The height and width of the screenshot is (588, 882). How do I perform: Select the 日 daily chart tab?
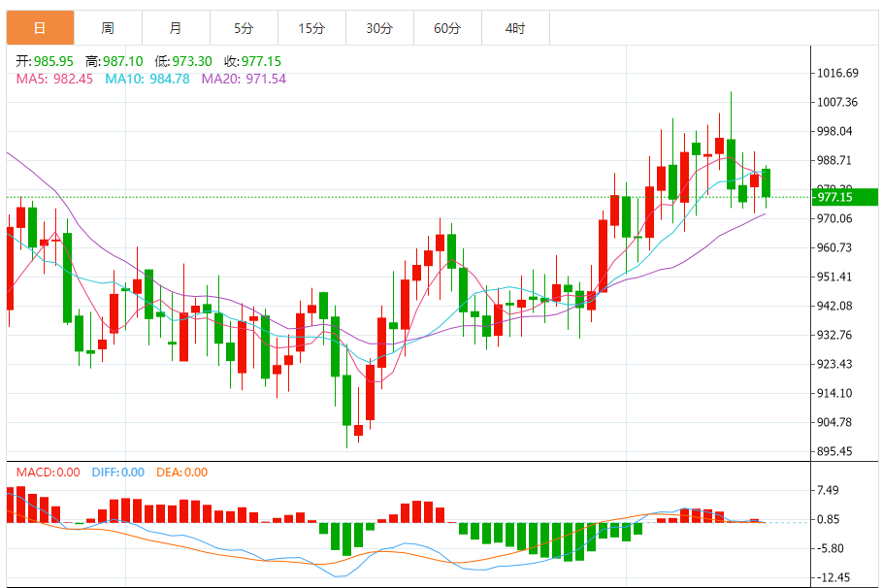pyautogui.click(x=40, y=27)
